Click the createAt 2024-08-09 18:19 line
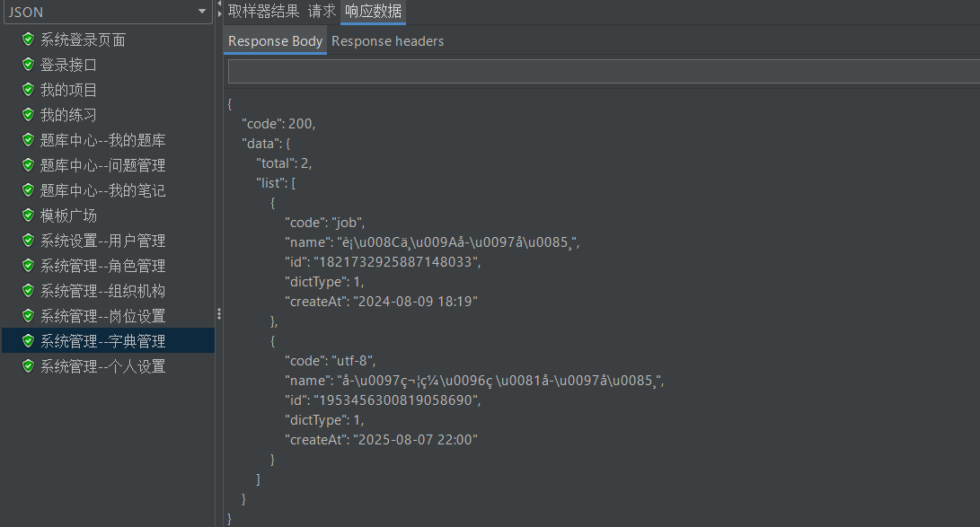The image size is (980, 527). 381,302
